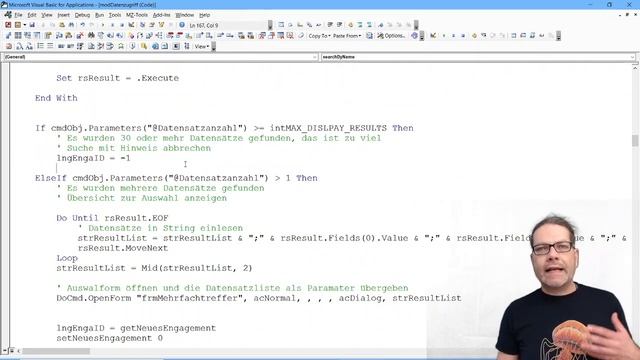Toggle Design Mode in the Standard toolbar
640x360 pixels.
point(131,25)
